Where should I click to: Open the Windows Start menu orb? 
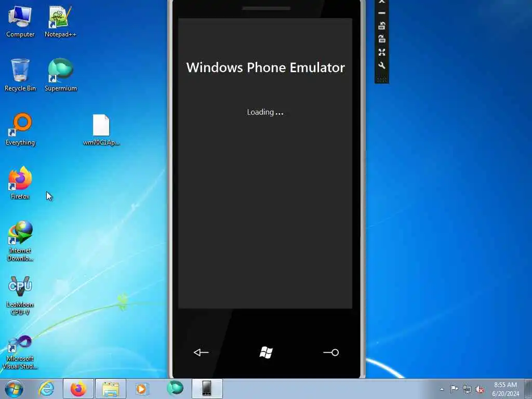14,389
